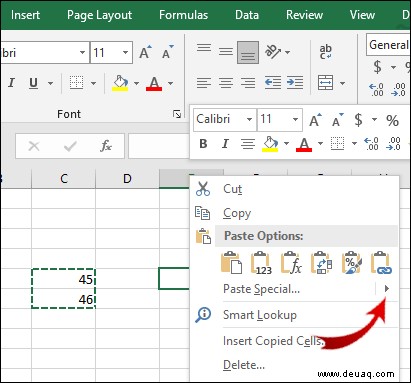Click the Cut scissors icon in context menu
411x383 pixels.
203,189
